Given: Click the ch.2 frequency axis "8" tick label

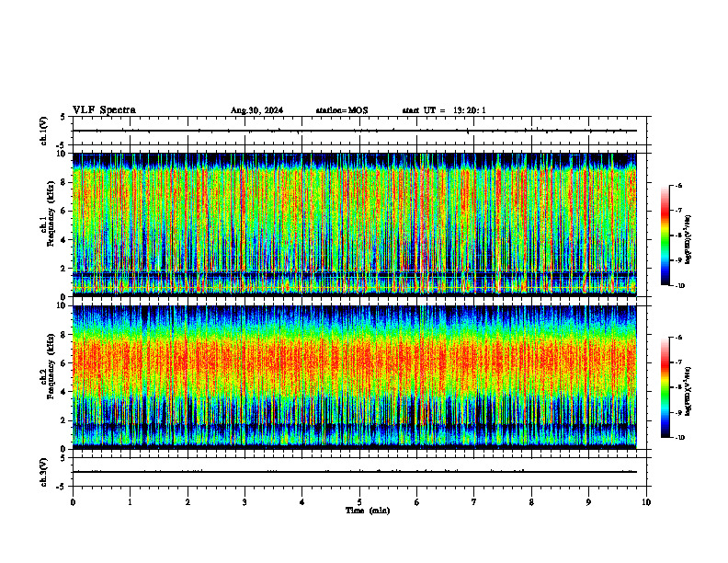Looking at the screenshot, I should (64, 335).
